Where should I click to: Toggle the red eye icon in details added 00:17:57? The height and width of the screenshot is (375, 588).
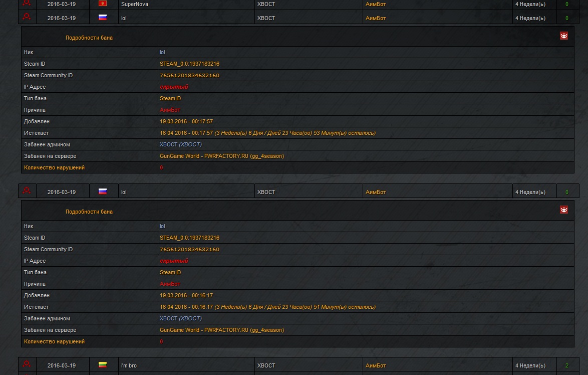tap(564, 36)
